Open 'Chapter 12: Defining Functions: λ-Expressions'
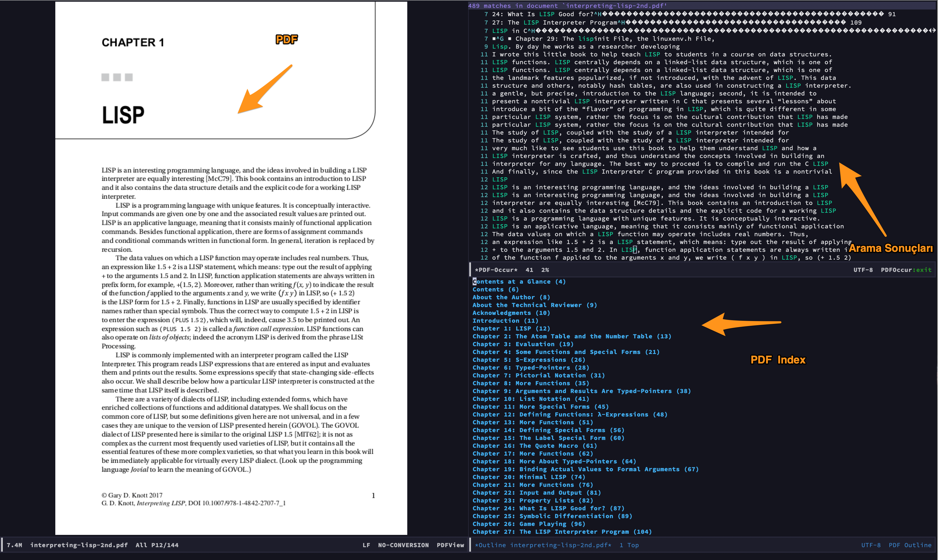 point(570,415)
